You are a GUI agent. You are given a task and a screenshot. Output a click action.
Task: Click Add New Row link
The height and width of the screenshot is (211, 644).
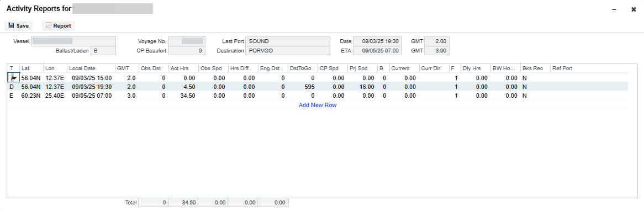pos(318,105)
